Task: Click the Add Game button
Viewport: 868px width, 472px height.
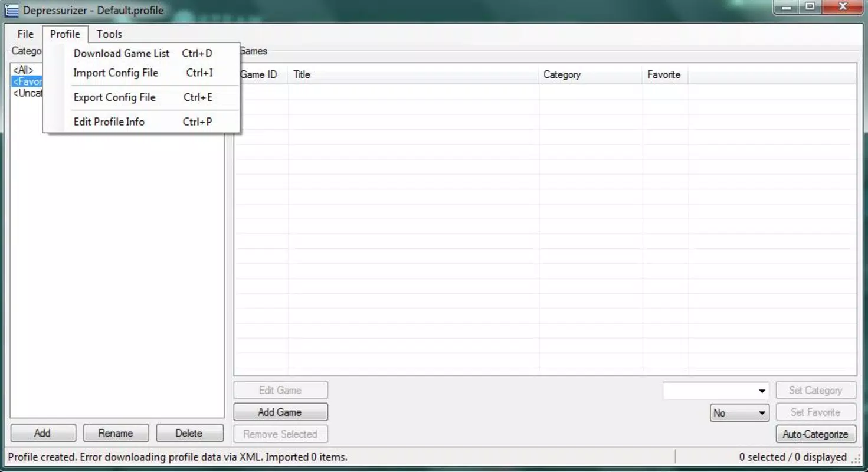Action: (280, 412)
